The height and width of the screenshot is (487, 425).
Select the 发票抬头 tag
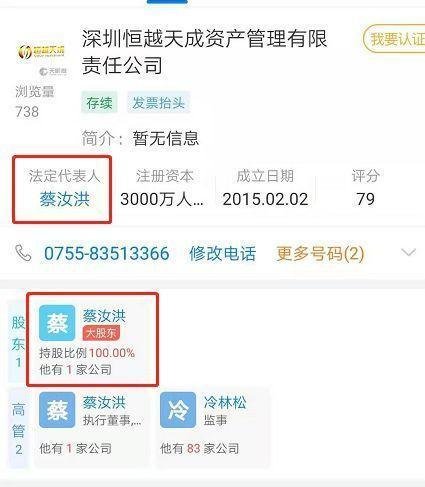[x=158, y=103]
